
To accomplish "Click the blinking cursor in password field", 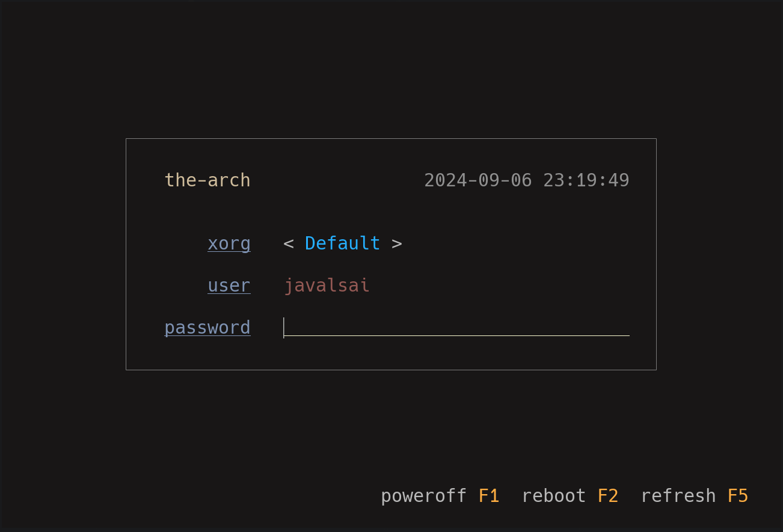I will pyautogui.click(x=284, y=328).
